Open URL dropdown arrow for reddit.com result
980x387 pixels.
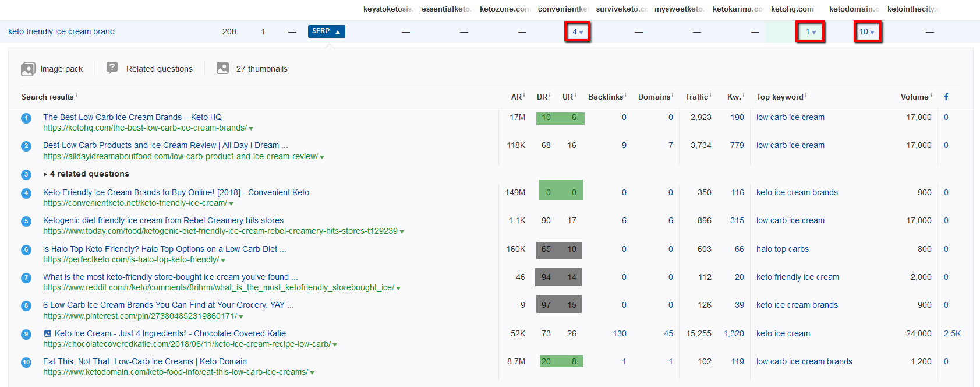(x=398, y=288)
